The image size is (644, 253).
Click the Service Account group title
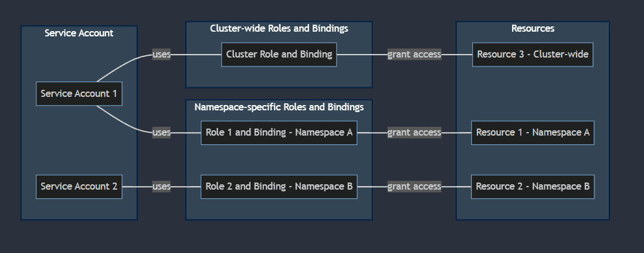click(79, 33)
